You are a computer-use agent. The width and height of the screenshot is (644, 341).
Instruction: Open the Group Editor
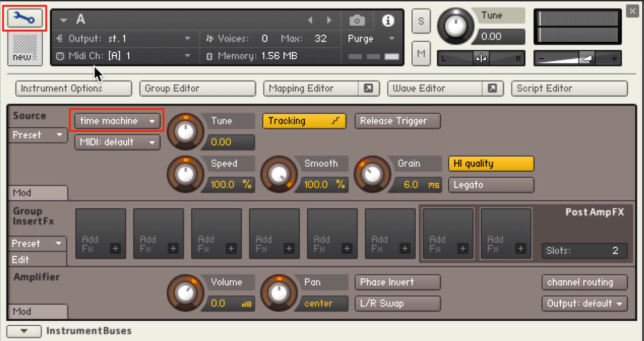197,88
